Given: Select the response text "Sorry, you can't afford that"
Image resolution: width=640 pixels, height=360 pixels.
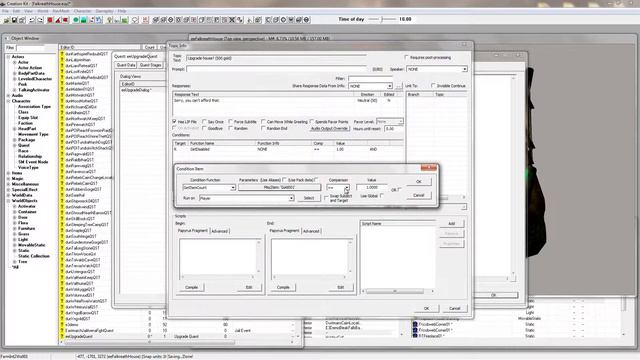Looking at the screenshot, I should click(x=197, y=100).
